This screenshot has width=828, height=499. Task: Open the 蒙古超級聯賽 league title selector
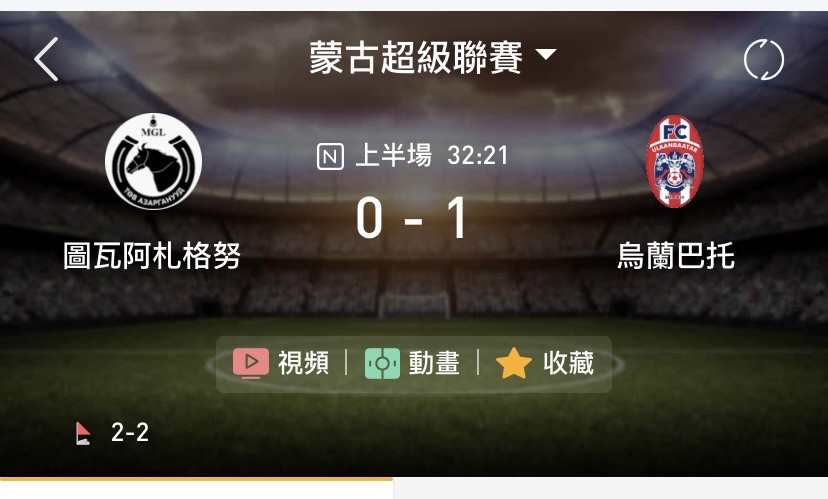[x=416, y=57]
